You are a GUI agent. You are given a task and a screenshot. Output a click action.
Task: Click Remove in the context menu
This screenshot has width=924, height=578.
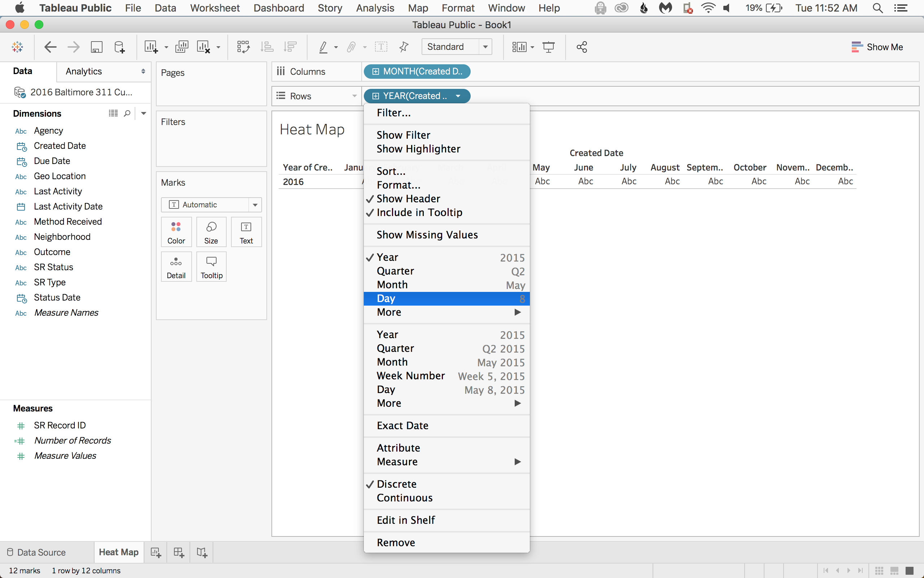446,543
